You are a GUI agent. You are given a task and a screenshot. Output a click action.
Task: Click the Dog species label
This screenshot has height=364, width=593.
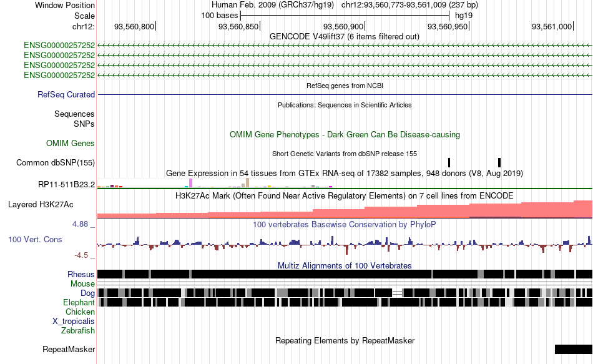[x=87, y=293]
